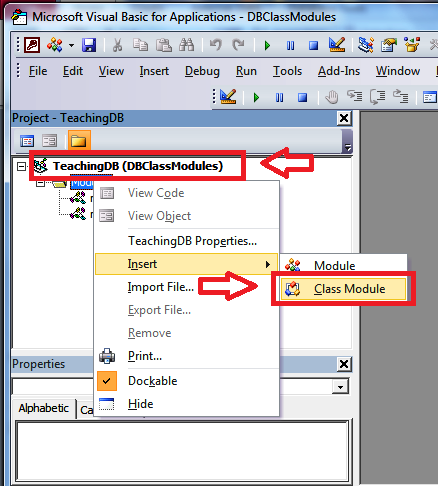The width and height of the screenshot is (438, 486).
Task: Click the Reset stop button
Action: (313, 45)
